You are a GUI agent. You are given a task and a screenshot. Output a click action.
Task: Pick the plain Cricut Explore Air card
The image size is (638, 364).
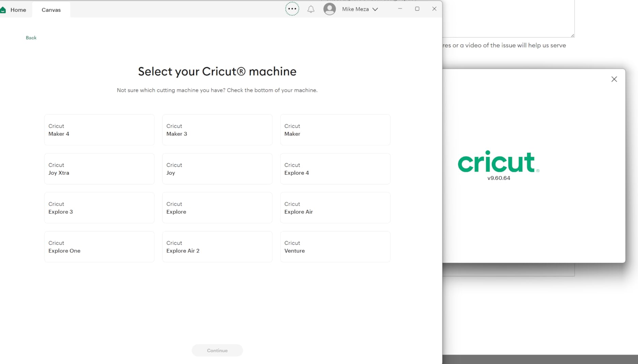[335, 208]
